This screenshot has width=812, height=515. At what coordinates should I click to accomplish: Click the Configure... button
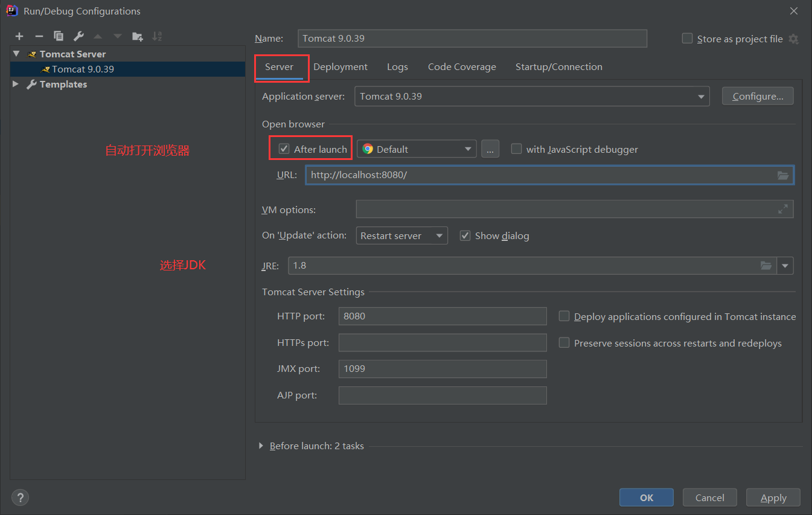click(758, 96)
